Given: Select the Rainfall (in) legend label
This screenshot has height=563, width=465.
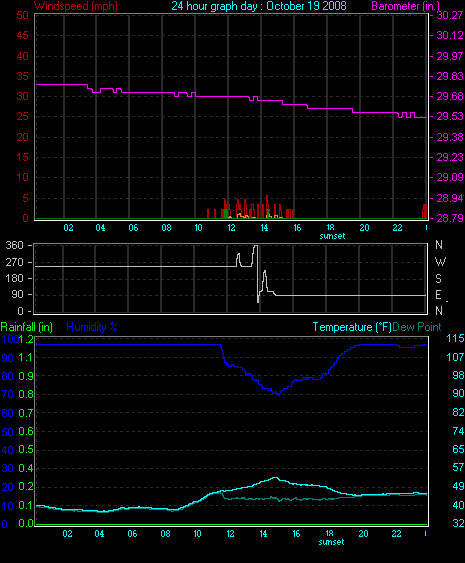Looking at the screenshot, I should pyautogui.click(x=27, y=327).
